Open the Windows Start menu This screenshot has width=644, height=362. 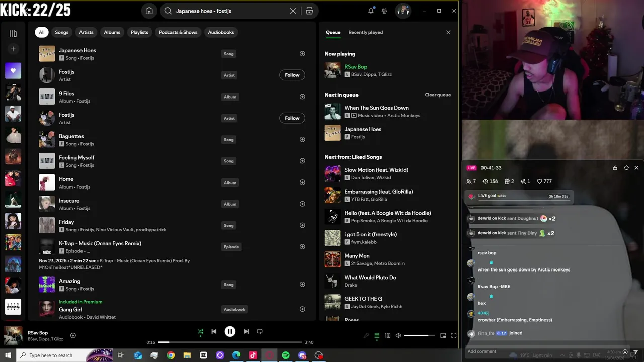coord(8,355)
